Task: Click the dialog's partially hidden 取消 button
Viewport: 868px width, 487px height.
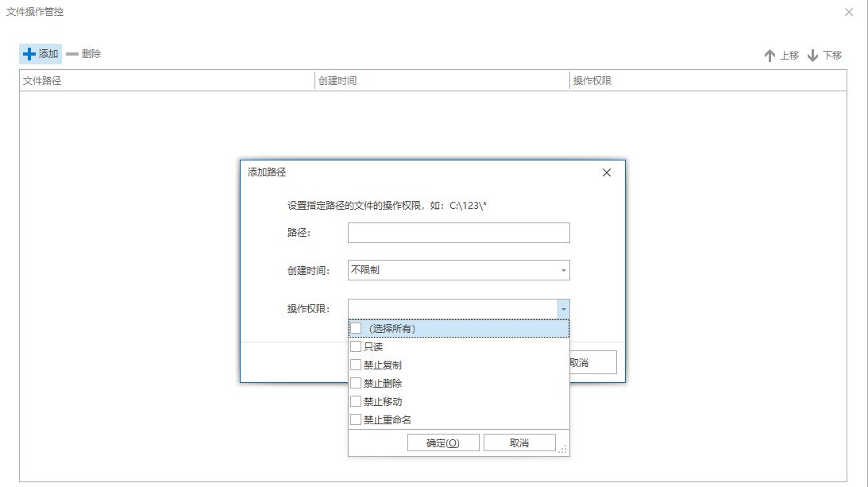Action: (593, 363)
